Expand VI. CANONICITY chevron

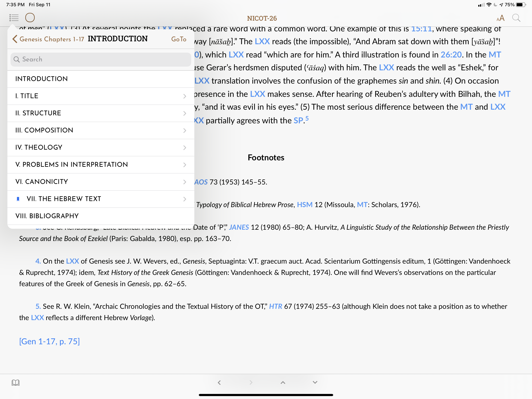click(184, 182)
